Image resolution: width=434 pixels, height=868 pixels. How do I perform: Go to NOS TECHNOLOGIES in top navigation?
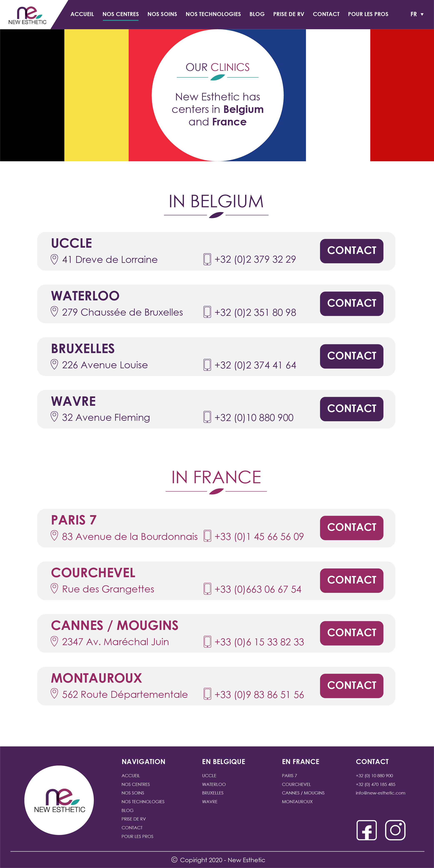click(213, 14)
